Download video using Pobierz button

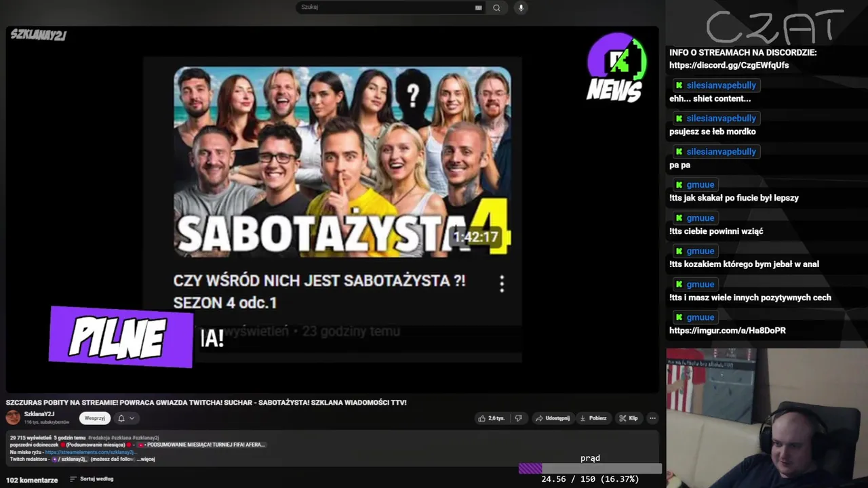tap(593, 418)
